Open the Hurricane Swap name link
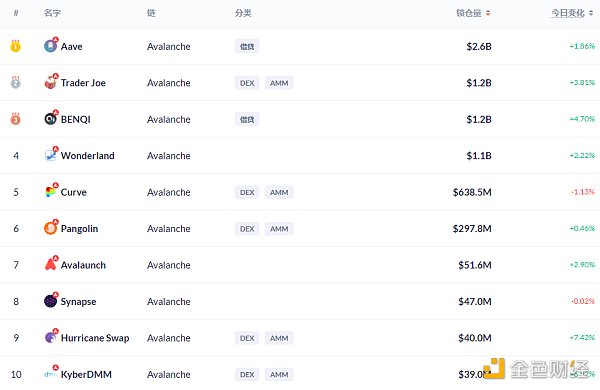Image resolution: width=600 pixels, height=390 pixels. point(95,338)
